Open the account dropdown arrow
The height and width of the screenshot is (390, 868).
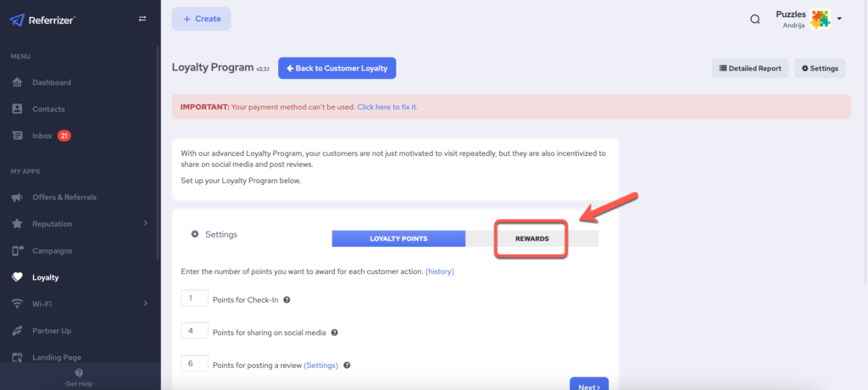click(x=839, y=19)
